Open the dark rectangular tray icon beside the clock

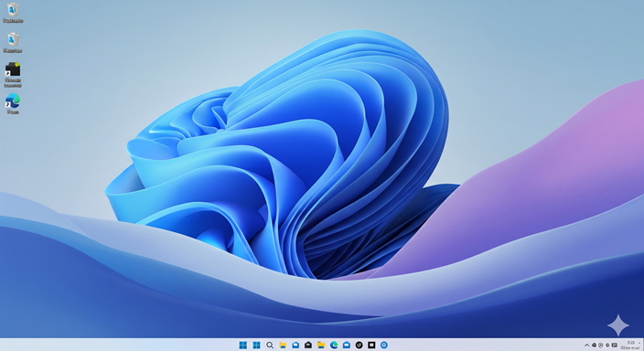(615, 346)
